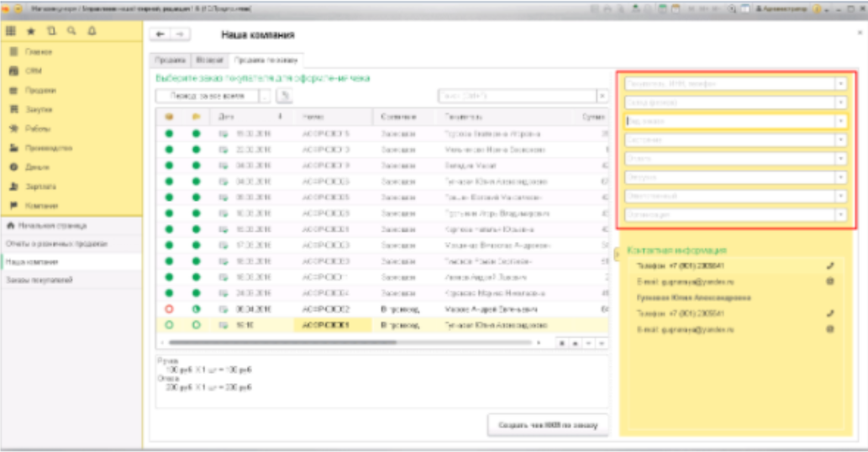Expand the Покупатель, ИНН, телефон filter dropdown

pos(840,84)
